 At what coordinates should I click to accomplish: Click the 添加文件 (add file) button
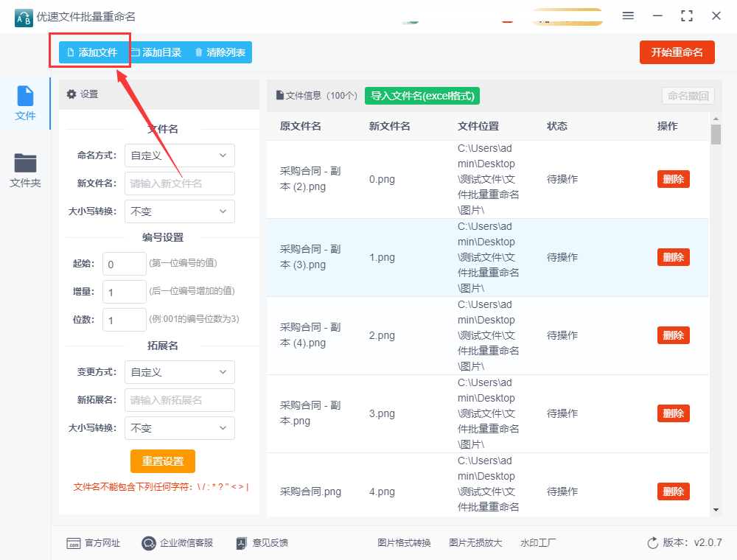pyautogui.click(x=91, y=52)
